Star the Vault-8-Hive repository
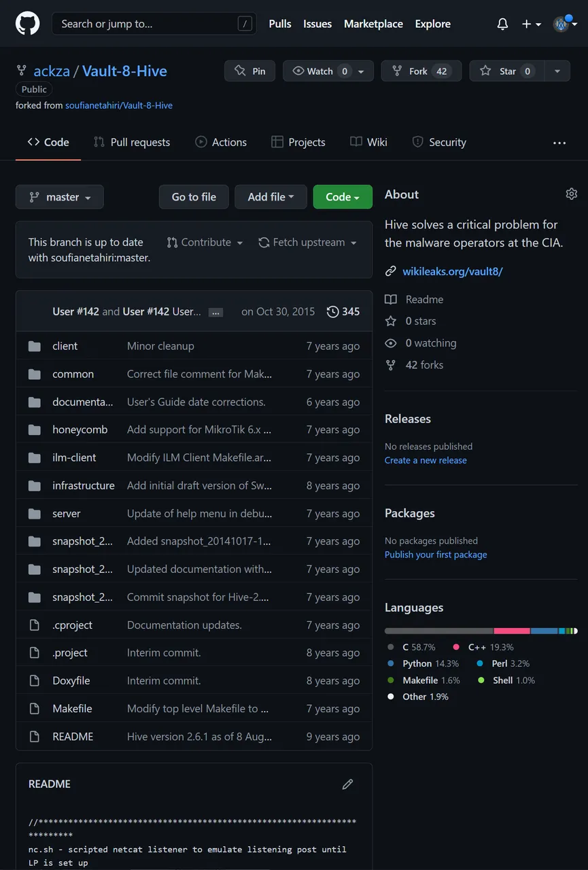This screenshot has height=870, width=588. pyautogui.click(x=506, y=71)
